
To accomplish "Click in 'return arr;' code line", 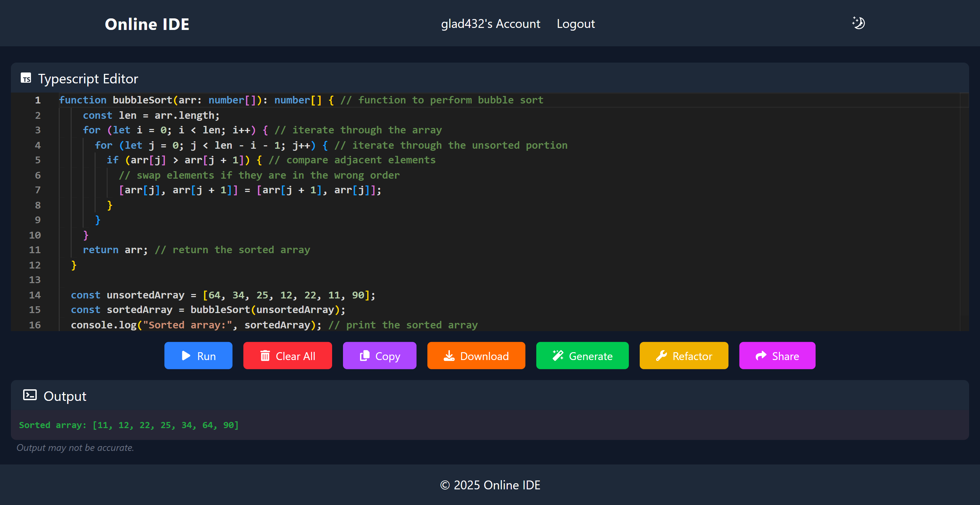I will point(115,250).
